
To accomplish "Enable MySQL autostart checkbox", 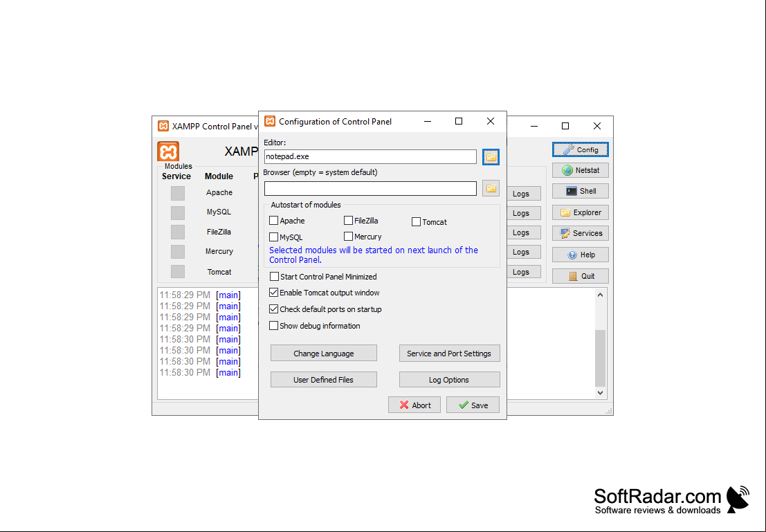I will [273, 237].
